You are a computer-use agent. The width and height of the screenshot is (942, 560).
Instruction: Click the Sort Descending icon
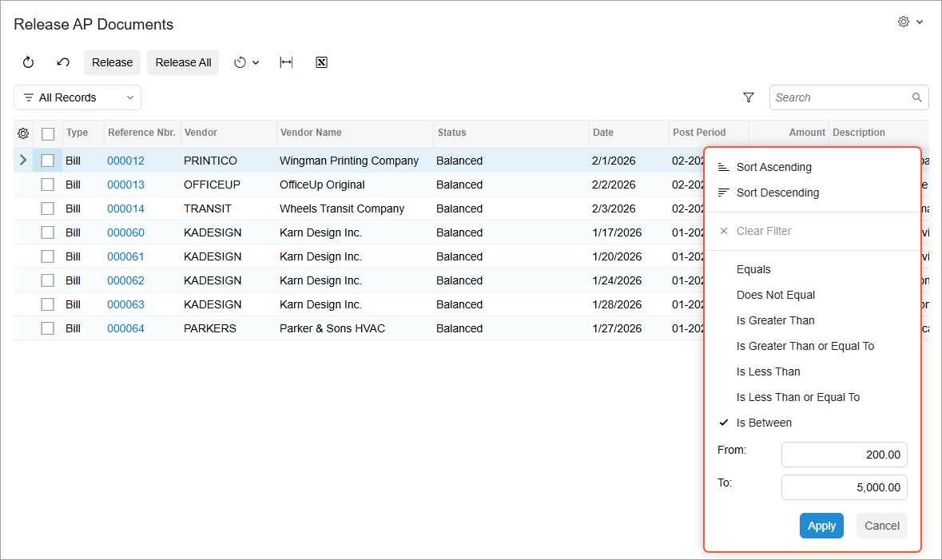pos(723,193)
